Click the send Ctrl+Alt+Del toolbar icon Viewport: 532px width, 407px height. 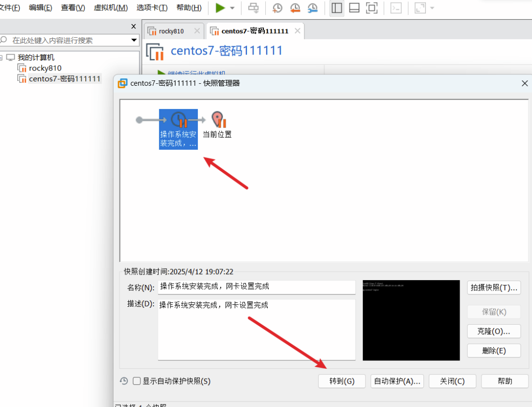pyautogui.click(x=253, y=8)
